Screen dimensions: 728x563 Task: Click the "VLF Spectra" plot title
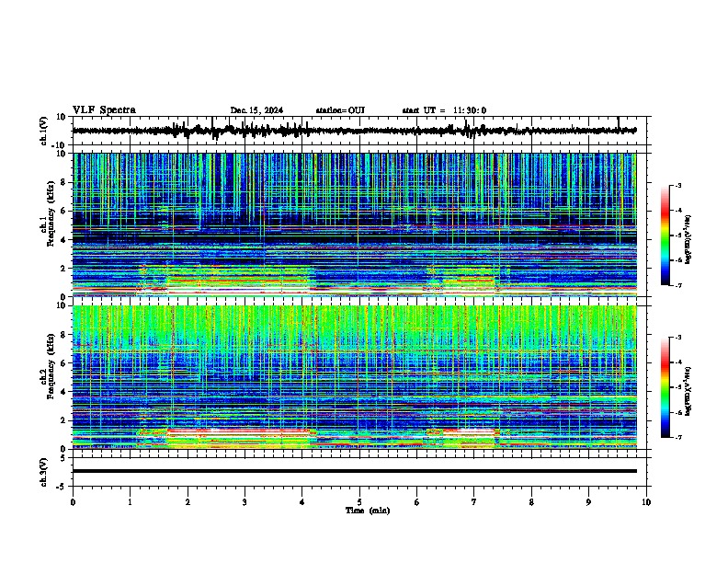pos(104,110)
